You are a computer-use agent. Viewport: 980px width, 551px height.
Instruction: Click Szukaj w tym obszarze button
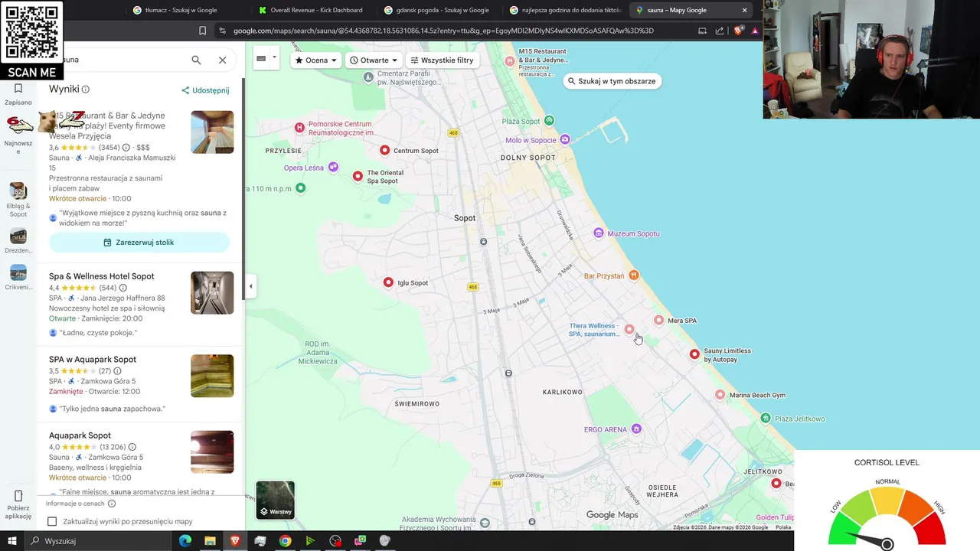coord(612,81)
